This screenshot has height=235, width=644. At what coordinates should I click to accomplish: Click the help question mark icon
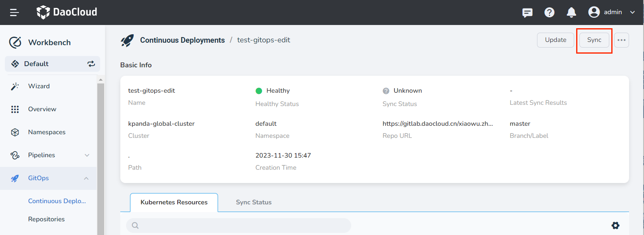pyautogui.click(x=549, y=12)
